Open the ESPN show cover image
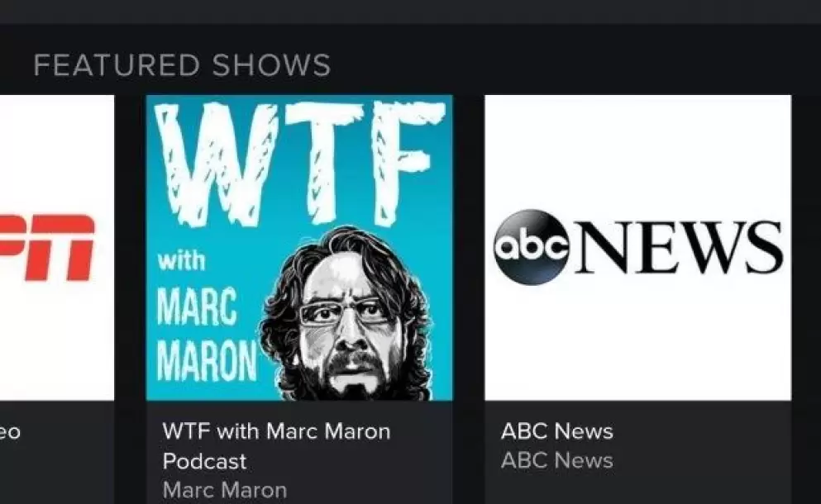The height and width of the screenshot is (504, 821). 56,248
